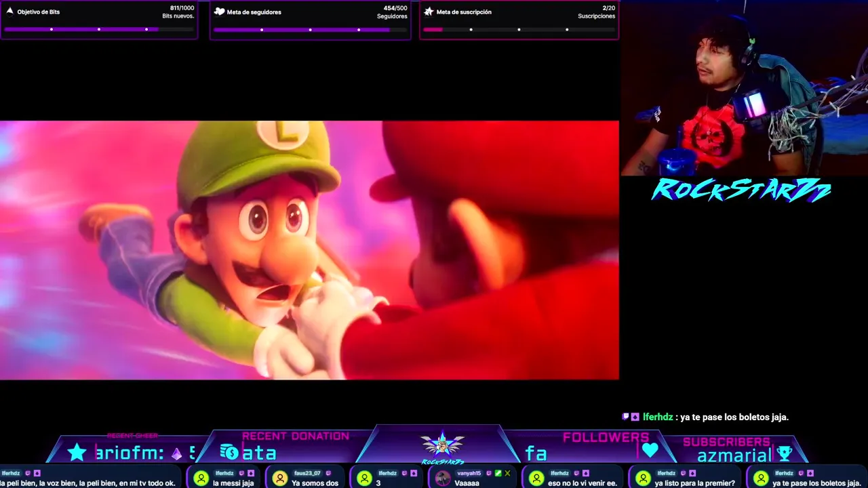This screenshot has height=488, width=868.
Task: Click the green badge next to vanyah15 name
Action: click(498, 473)
